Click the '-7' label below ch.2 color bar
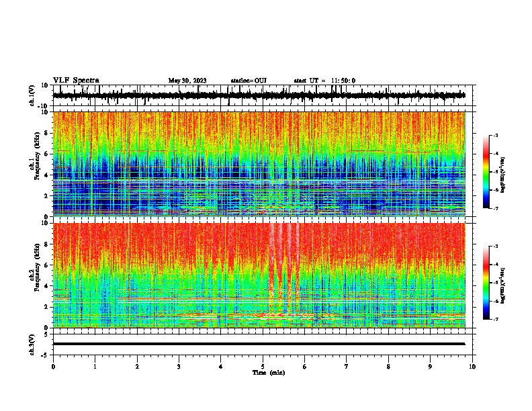 (x=495, y=319)
